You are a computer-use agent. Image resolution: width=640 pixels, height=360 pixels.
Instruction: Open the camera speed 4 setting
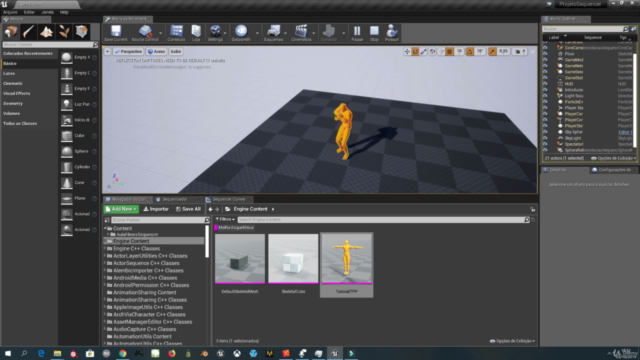click(520, 51)
